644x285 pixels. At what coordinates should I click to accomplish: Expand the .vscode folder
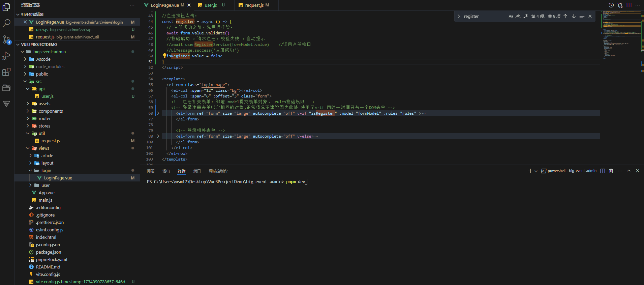(25, 59)
